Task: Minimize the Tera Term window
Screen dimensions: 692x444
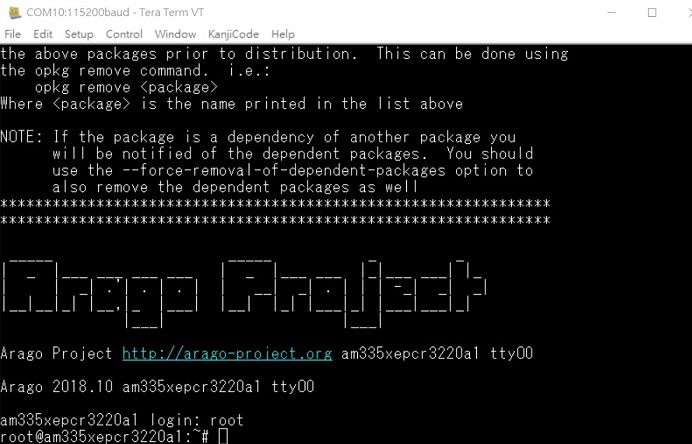Action: pyautogui.click(x=611, y=12)
